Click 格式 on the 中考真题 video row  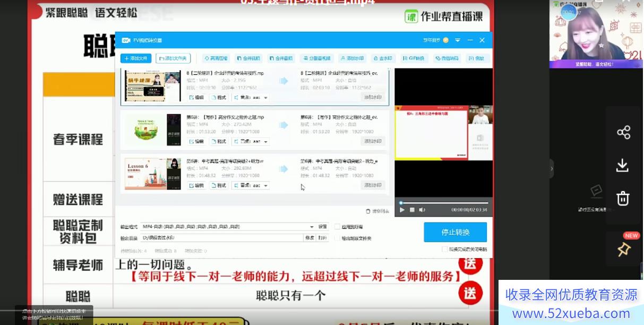(218, 186)
